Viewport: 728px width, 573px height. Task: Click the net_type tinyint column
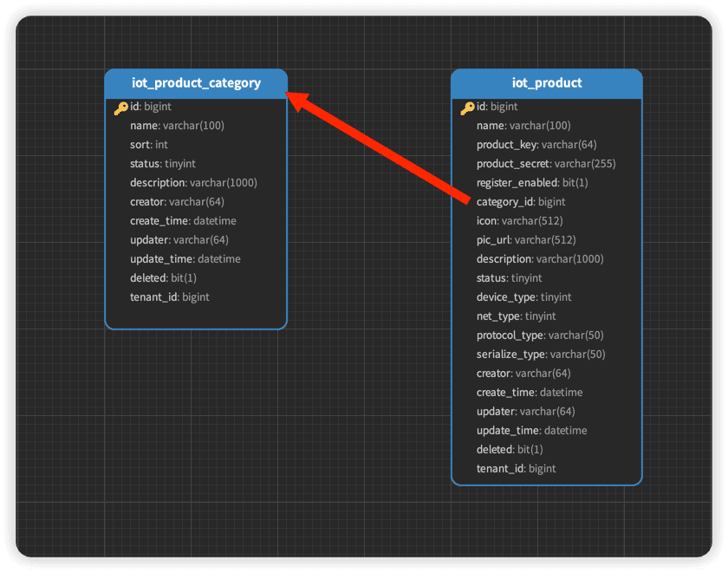516,316
